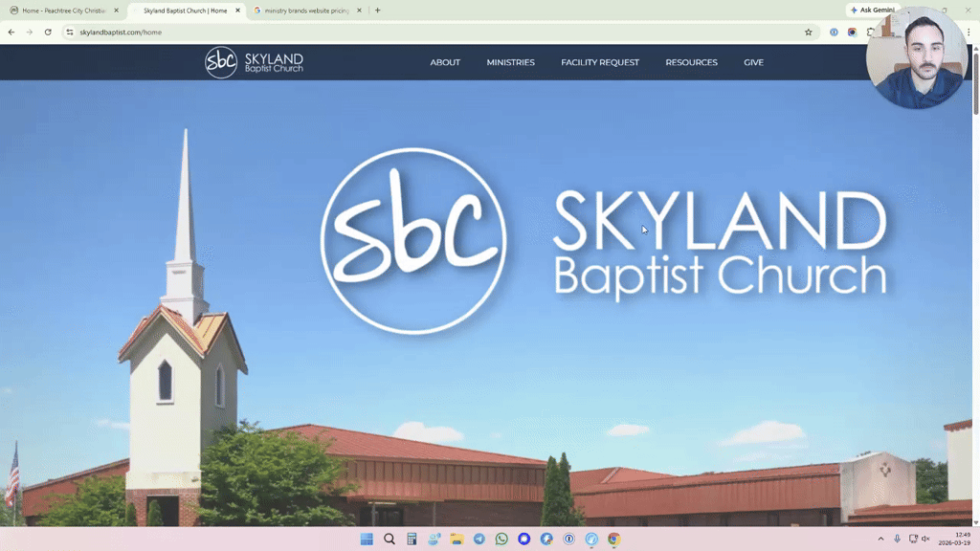980x551 pixels.
Task: Open the muted volume tray icon
Action: [x=925, y=539]
